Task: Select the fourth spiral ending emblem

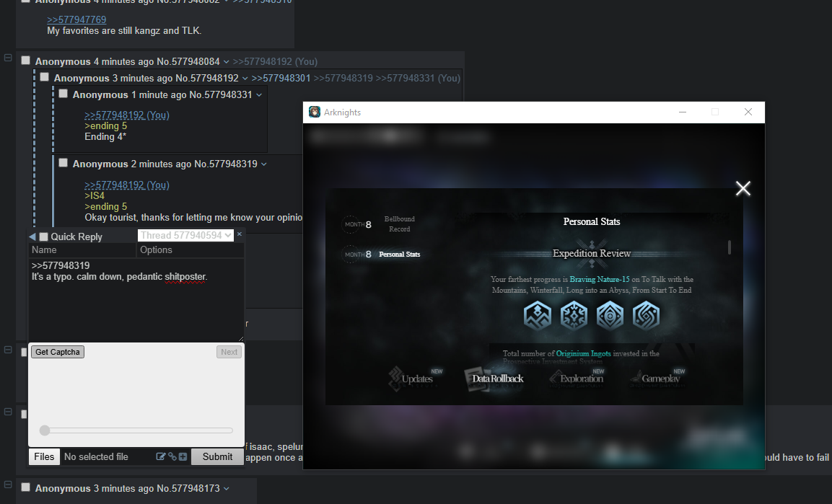Action: click(x=646, y=315)
